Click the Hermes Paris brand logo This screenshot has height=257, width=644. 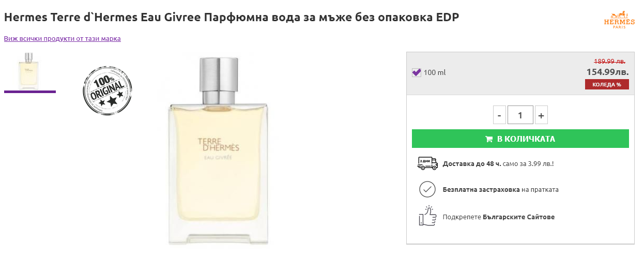[x=619, y=19]
